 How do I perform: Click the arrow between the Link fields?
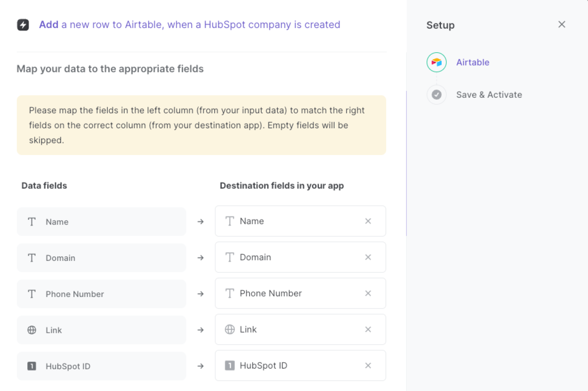coord(201,330)
